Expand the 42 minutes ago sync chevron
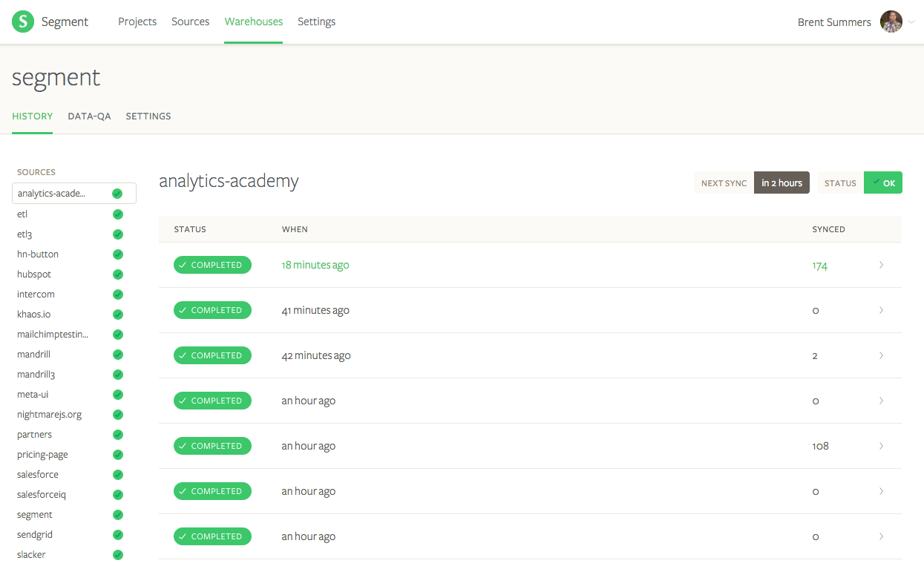The width and height of the screenshot is (924, 569). tap(881, 355)
